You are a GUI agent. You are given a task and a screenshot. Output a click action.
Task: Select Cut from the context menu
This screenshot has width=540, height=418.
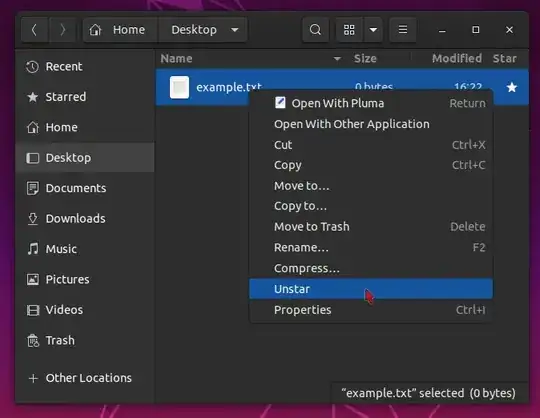(x=371, y=145)
